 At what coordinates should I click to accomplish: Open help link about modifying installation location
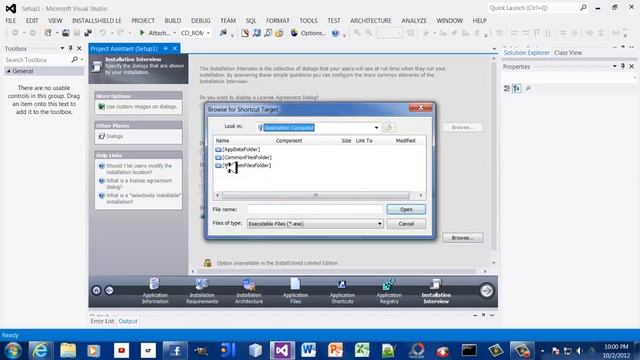coord(139,169)
